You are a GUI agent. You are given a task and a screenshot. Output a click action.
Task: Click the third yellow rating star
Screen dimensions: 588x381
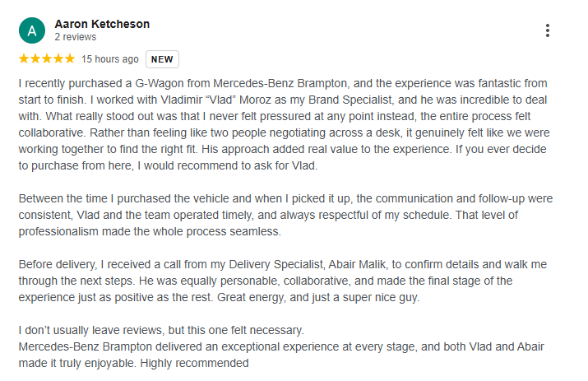click(x=45, y=59)
